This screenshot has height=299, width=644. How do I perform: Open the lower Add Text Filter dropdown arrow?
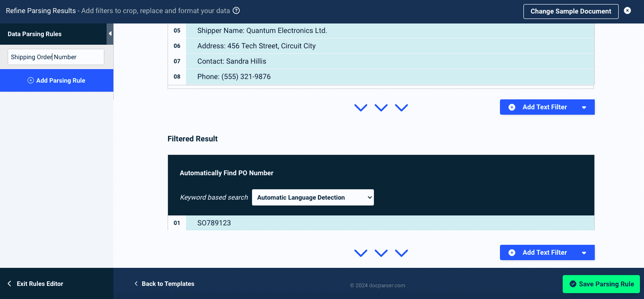click(584, 253)
